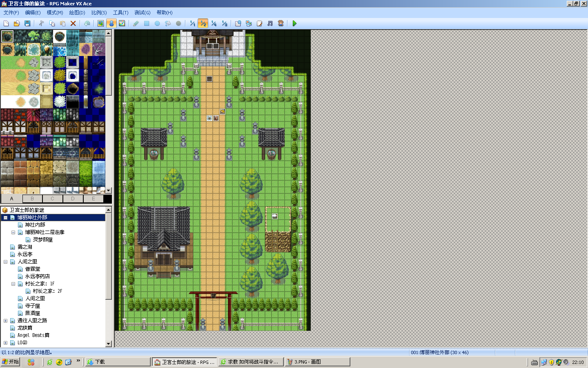The width and height of the screenshot is (588, 368).
Task: Switch to Region editing mode
Action: coord(122,23)
